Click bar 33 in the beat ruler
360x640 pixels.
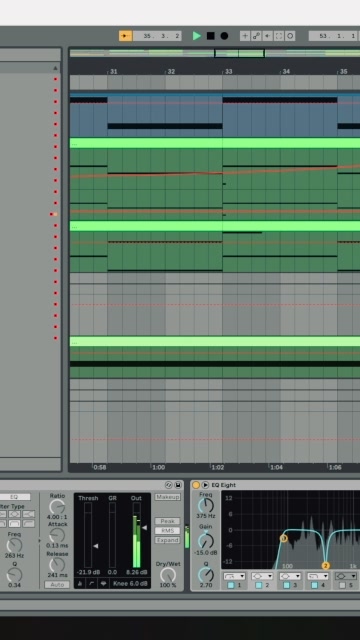click(x=228, y=71)
